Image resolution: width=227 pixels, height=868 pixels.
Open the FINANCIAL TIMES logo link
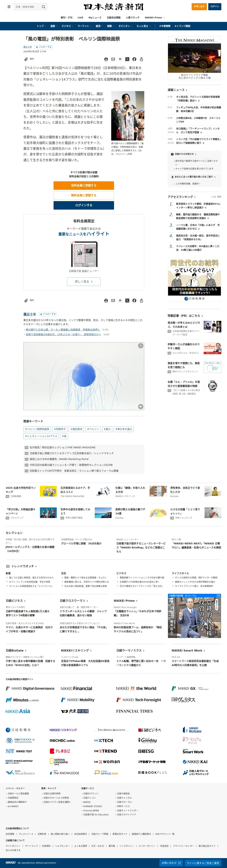pos(134,711)
